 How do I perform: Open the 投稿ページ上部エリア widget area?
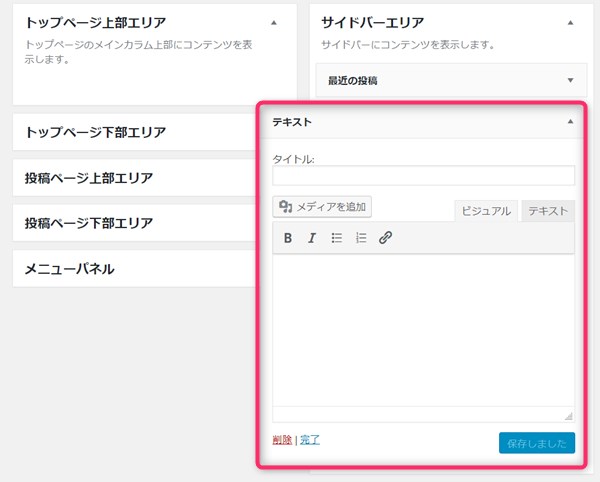coord(135,178)
